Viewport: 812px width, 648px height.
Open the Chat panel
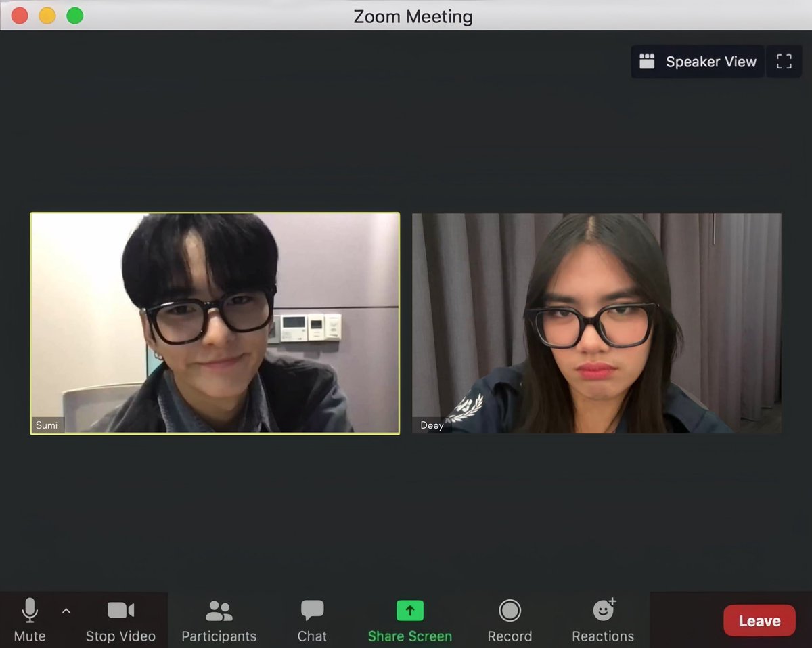click(x=312, y=620)
